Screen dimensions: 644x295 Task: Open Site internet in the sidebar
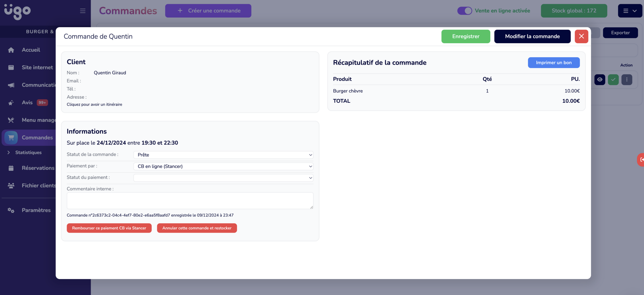[x=37, y=67]
